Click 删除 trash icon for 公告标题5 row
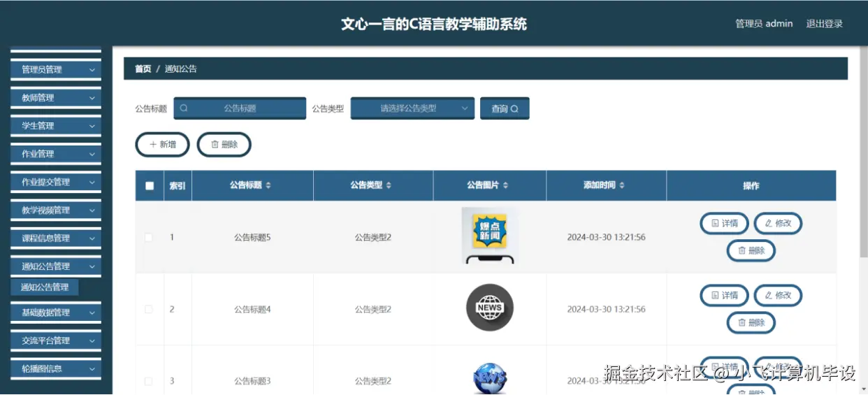This screenshot has height=395, width=868. [x=742, y=250]
